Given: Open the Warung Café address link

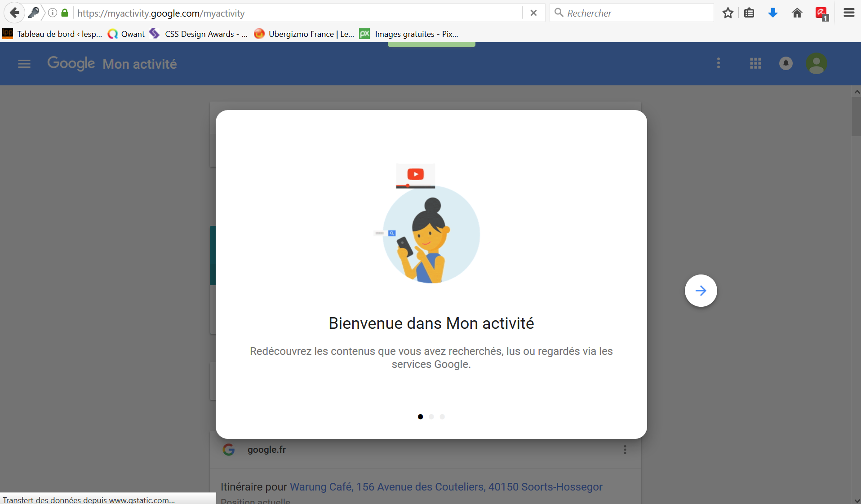Looking at the screenshot, I should 446,487.
